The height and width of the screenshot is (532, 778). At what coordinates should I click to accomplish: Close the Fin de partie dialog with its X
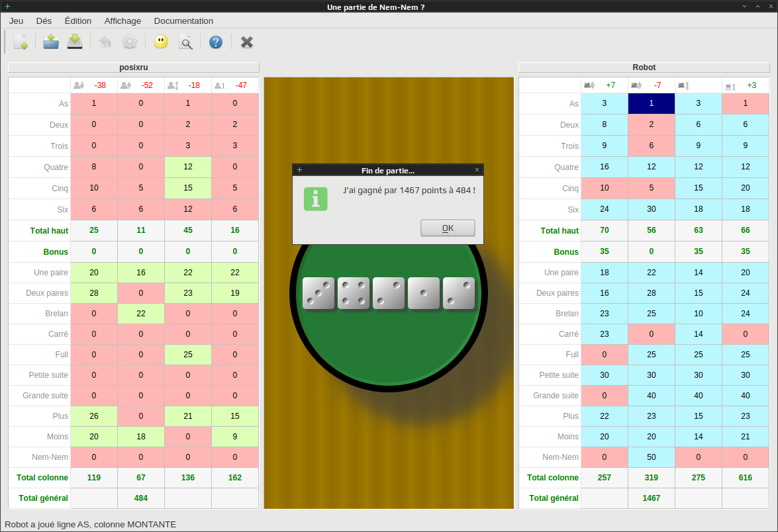(477, 170)
